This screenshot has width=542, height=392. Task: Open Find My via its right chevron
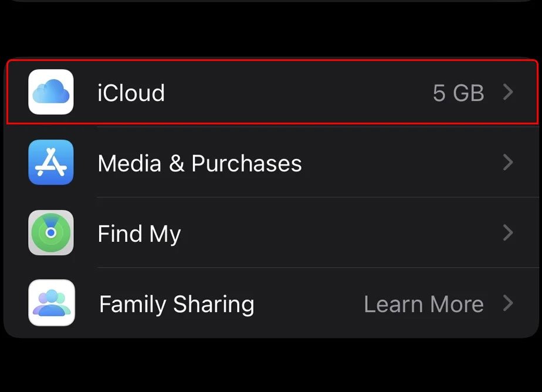[508, 233]
